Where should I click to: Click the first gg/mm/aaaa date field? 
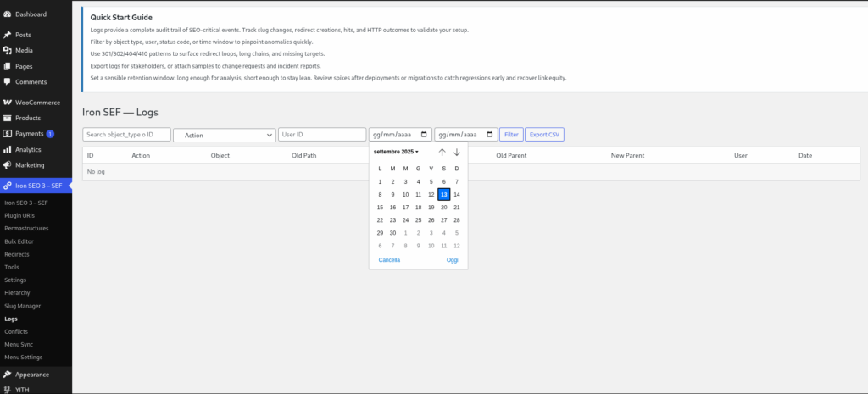400,135
